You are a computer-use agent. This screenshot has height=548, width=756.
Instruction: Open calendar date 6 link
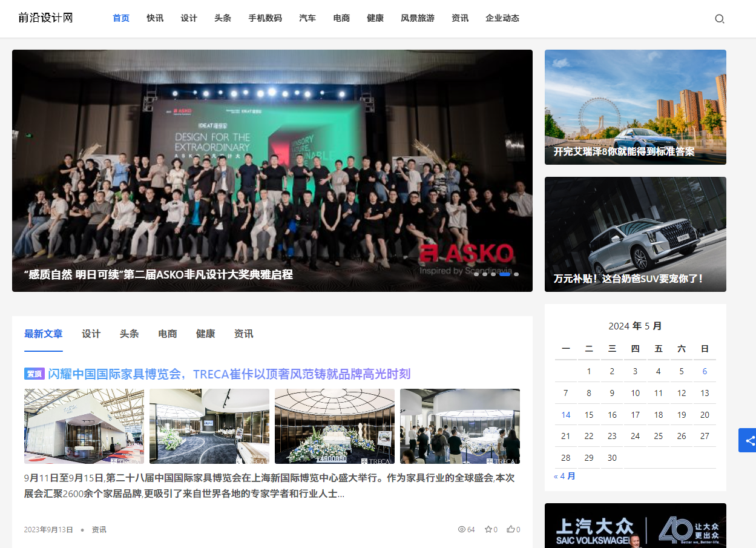705,371
